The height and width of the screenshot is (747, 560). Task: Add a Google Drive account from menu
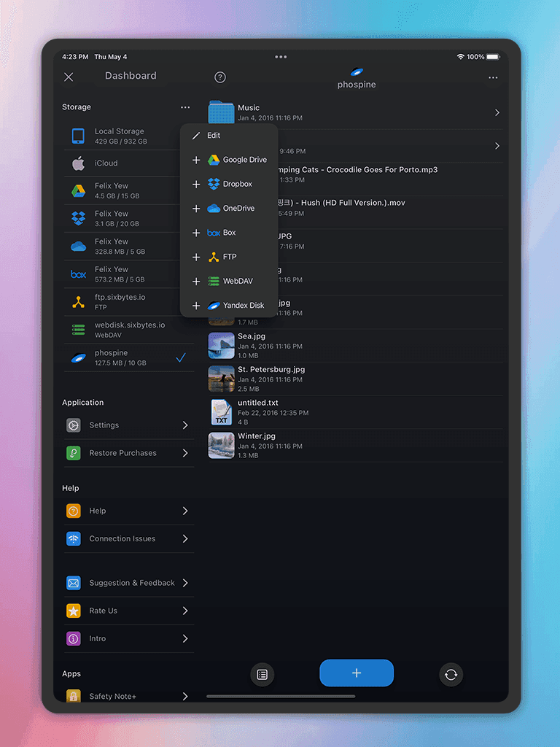point(229,160)
